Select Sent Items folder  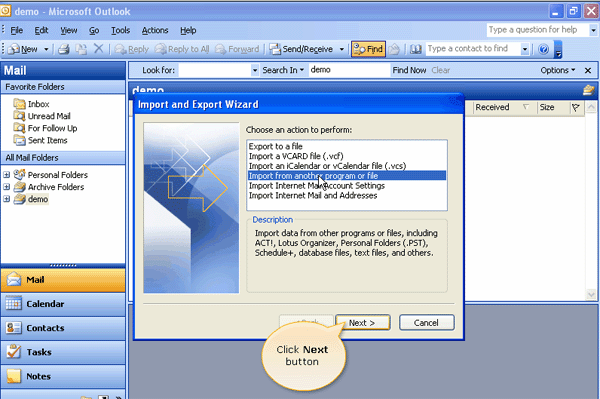pyautogui.click(x=47, y=140)
